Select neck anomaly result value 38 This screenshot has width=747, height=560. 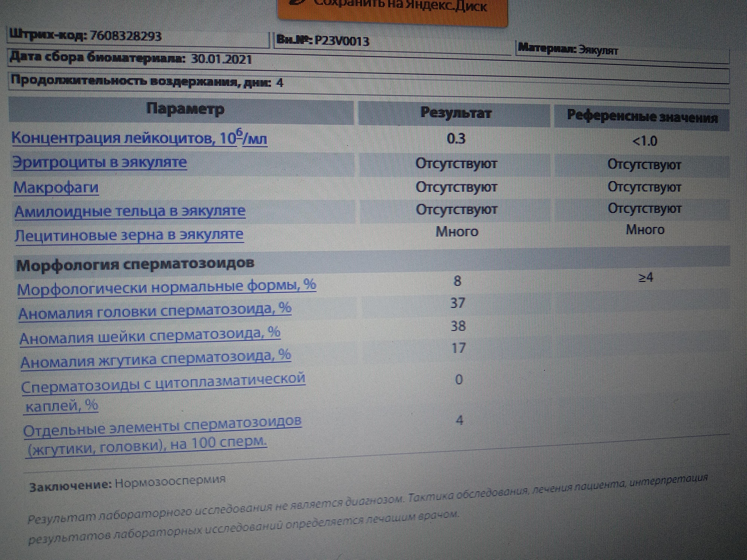pos(458,326)
